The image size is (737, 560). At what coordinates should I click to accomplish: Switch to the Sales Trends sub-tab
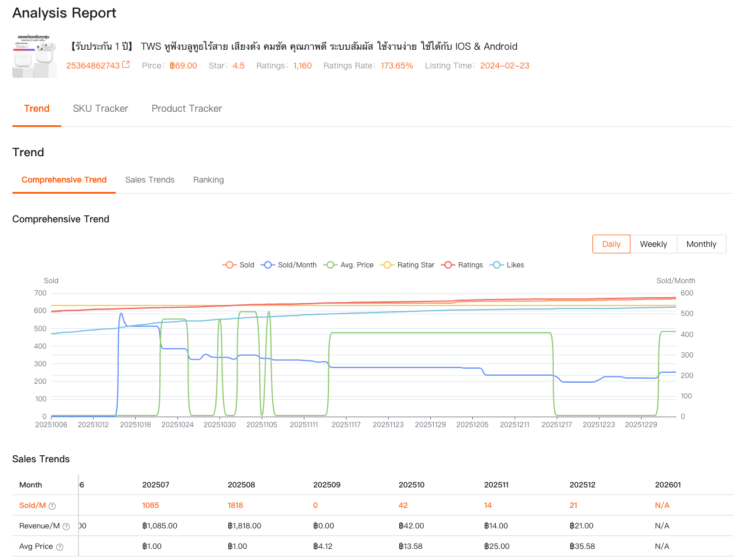[150, 180]
